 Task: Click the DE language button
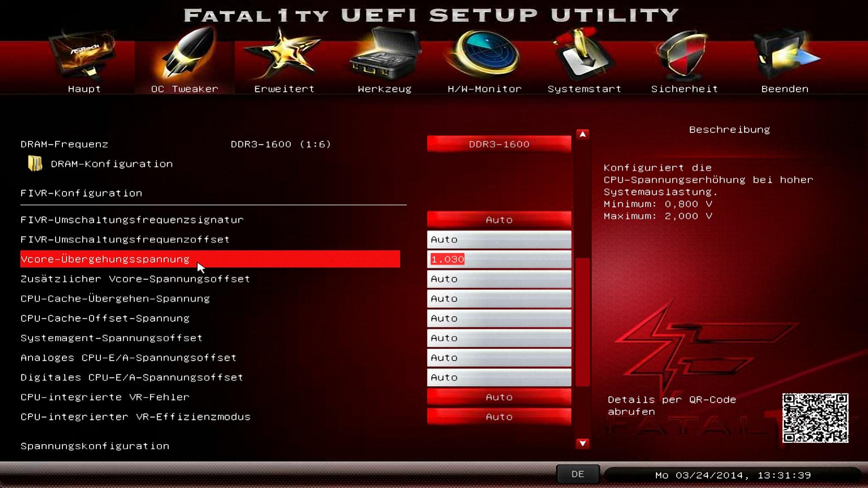pyautogui.click(x=578, y=474)
